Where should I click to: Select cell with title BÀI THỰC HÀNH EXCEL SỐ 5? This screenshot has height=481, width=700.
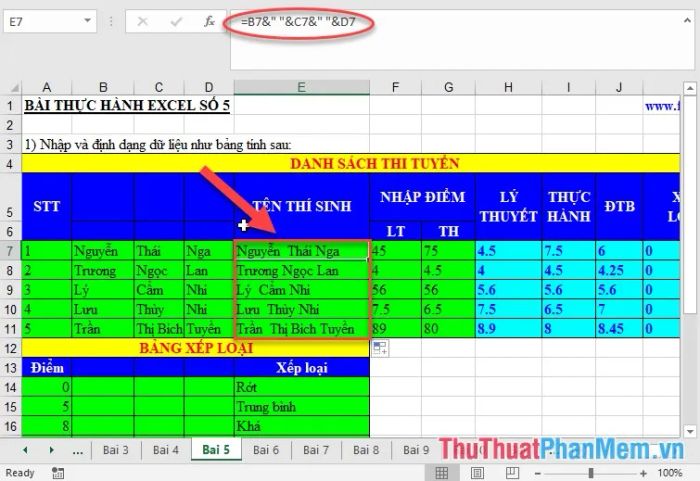click(x=127, y=105)
